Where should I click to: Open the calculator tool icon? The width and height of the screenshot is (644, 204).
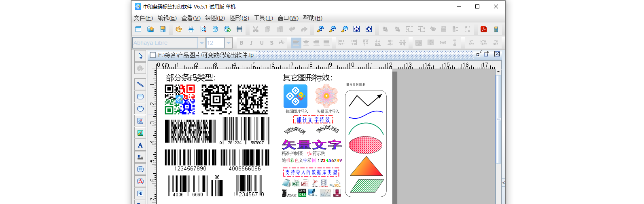click(x=496, y=29)
